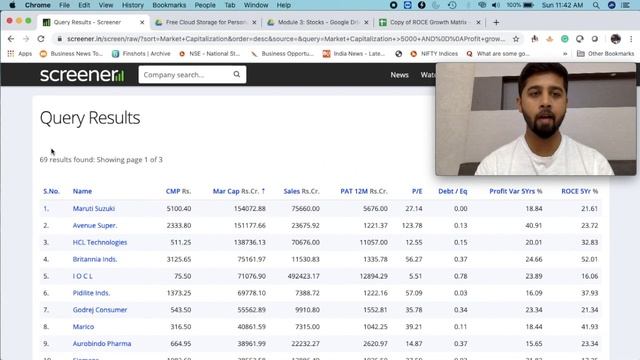The width and height of the screenshot is (640, 360).
Task: Open NSE National Stock bookmark
Action: pos(210,53)
